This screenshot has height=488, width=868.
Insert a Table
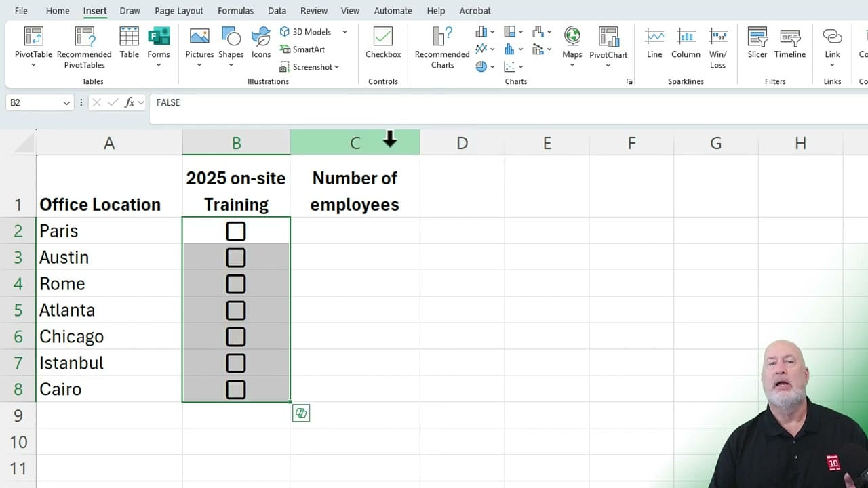click(x=129, y=42)
